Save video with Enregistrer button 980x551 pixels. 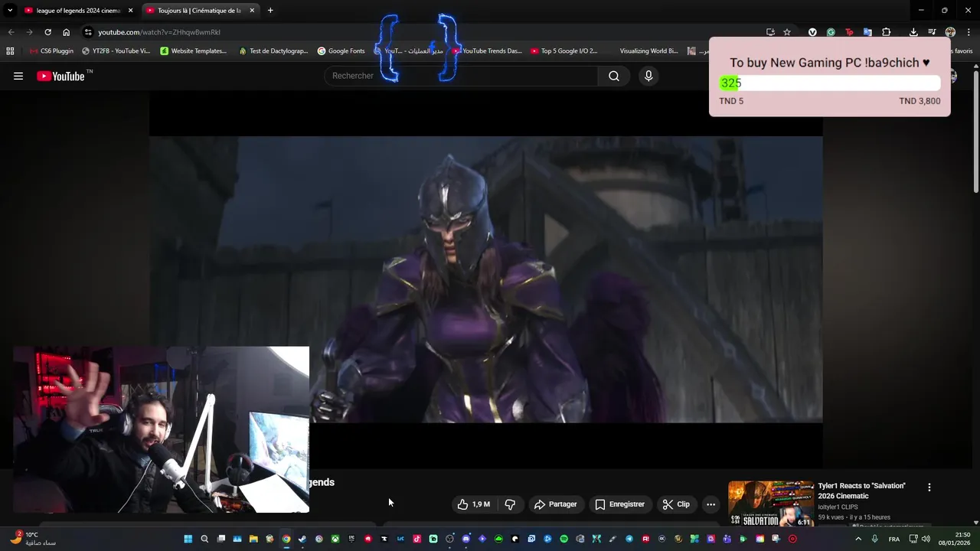(x=620, y=504)
